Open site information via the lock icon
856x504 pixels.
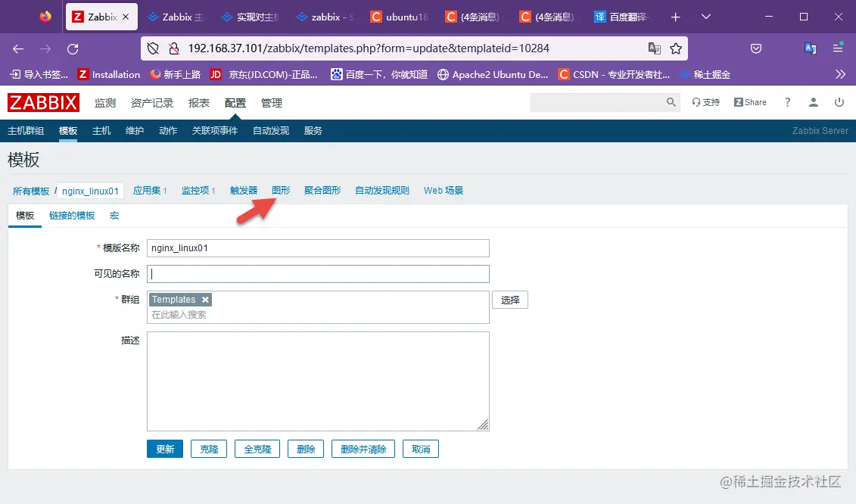pos(173,48)
